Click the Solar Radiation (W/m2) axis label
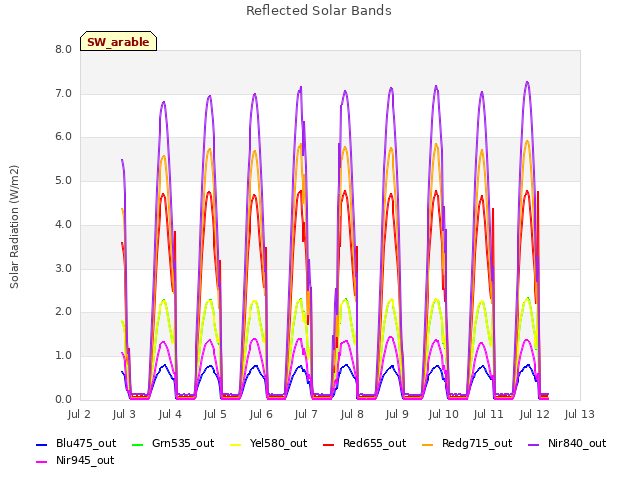This screenshot has width=640, height=480. 14,227
